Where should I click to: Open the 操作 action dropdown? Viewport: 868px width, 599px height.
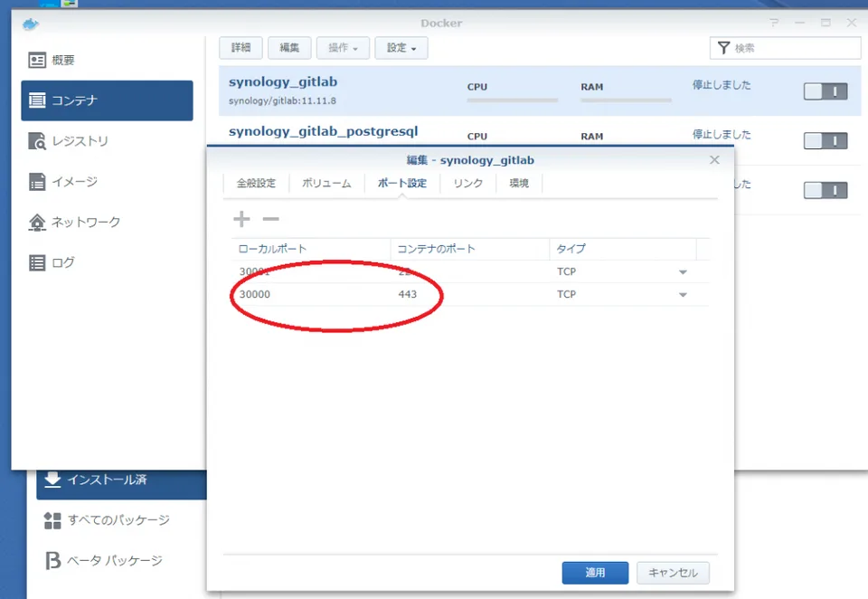point(343,48)
